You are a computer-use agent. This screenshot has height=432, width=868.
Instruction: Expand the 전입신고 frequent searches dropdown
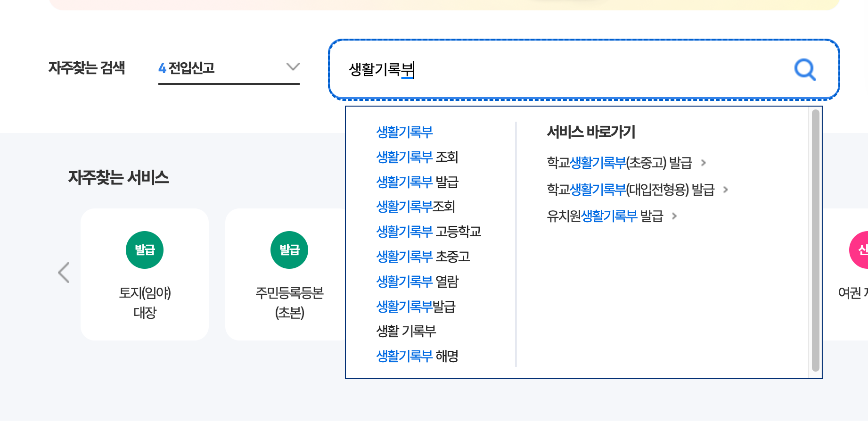coord(293,67)
